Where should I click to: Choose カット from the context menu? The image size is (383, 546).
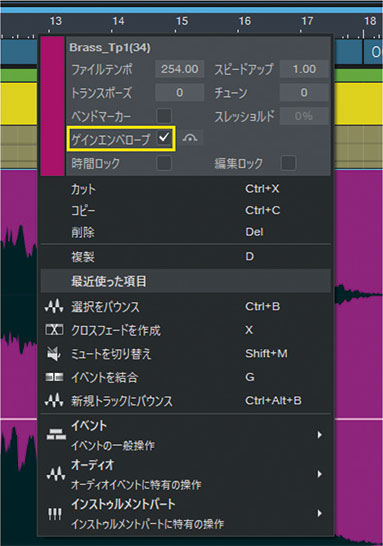(186, 189)
